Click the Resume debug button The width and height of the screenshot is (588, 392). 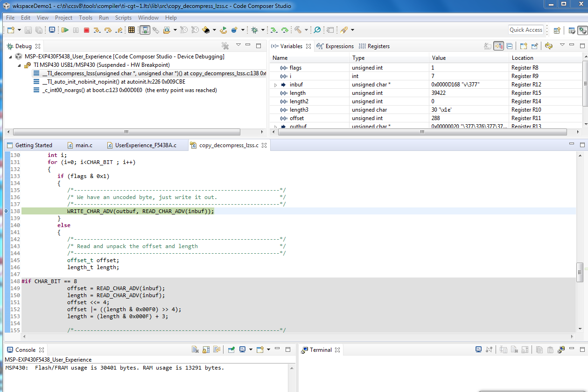65,30
